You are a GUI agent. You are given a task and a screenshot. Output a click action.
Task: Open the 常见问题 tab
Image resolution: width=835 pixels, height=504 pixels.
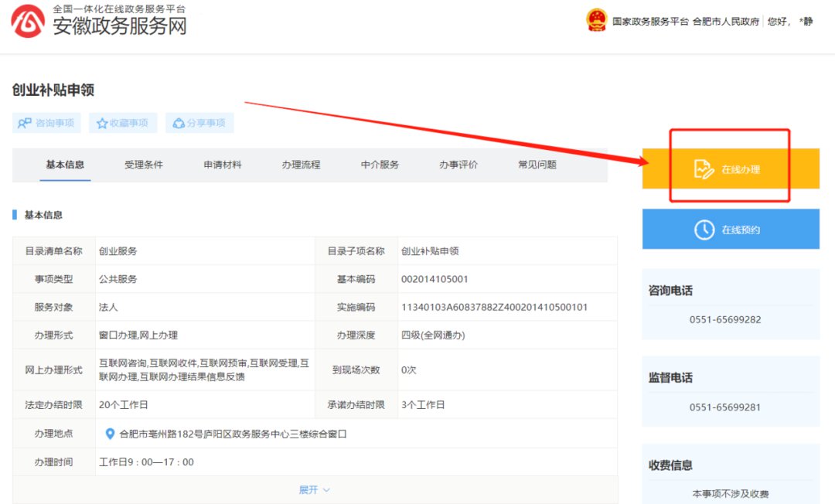[x=537, y=165]
